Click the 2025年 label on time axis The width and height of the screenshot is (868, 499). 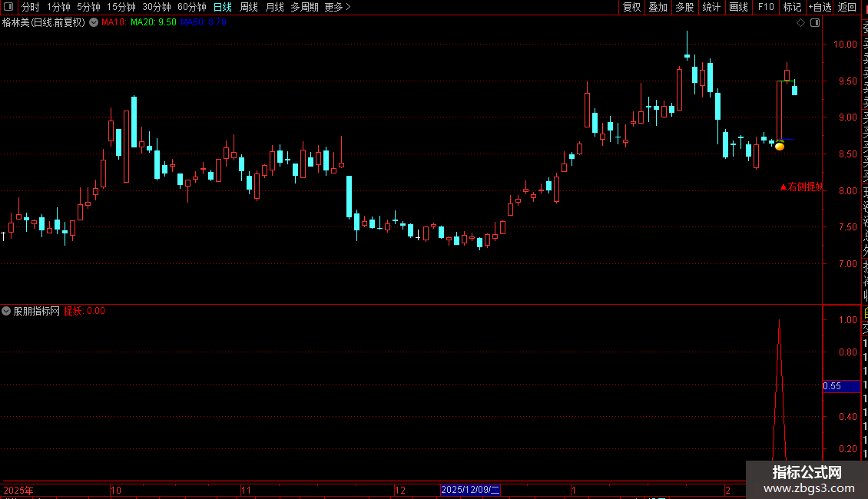(18, 490)
